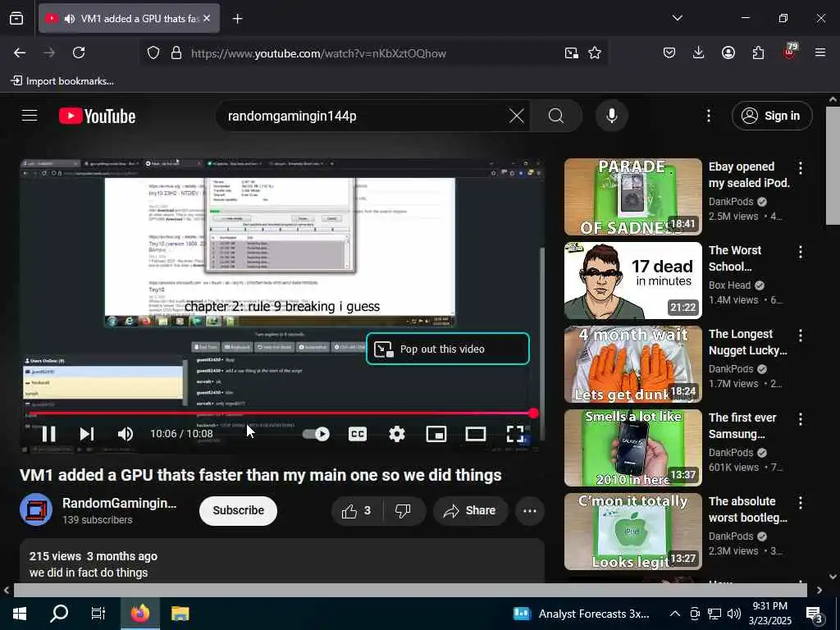Open the Ebay opened my sealed iPod thumbnail
This screenshot has width=840, height=630.
pyautogui.click(x=632, y=197)
